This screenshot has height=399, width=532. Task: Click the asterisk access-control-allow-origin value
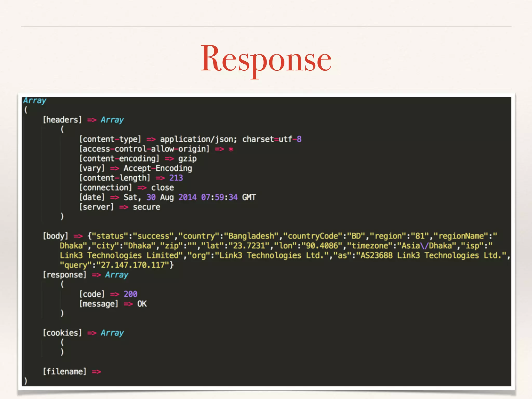pyautogui.click(x=231, y=149)
